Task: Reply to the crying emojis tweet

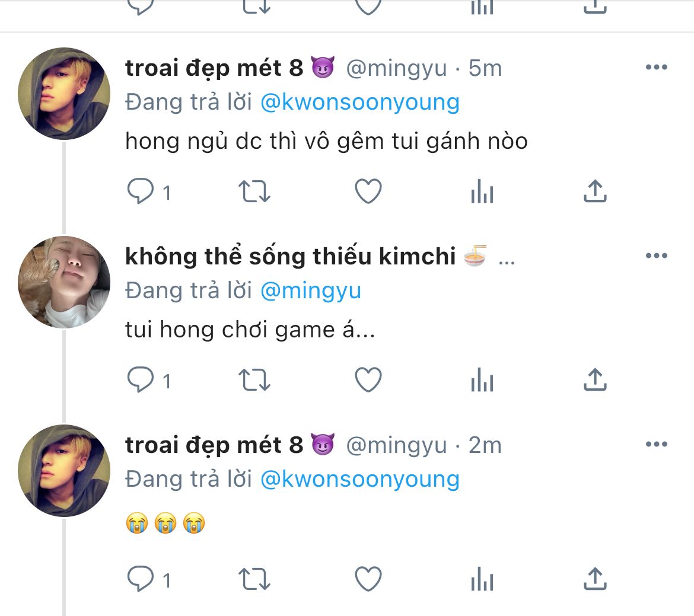Action: [x=141, y=579]
